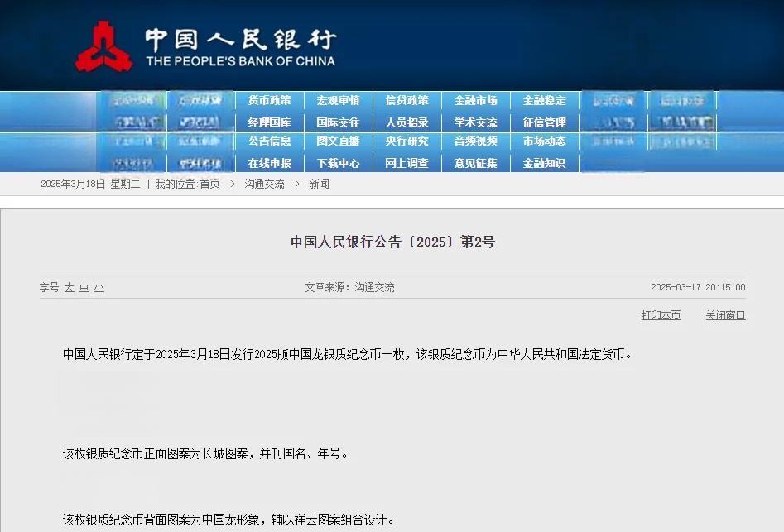Screen dimensions: 784x532
Task: Select 金融市场 in the navigation bar
Action: click(x=476, y=100)
